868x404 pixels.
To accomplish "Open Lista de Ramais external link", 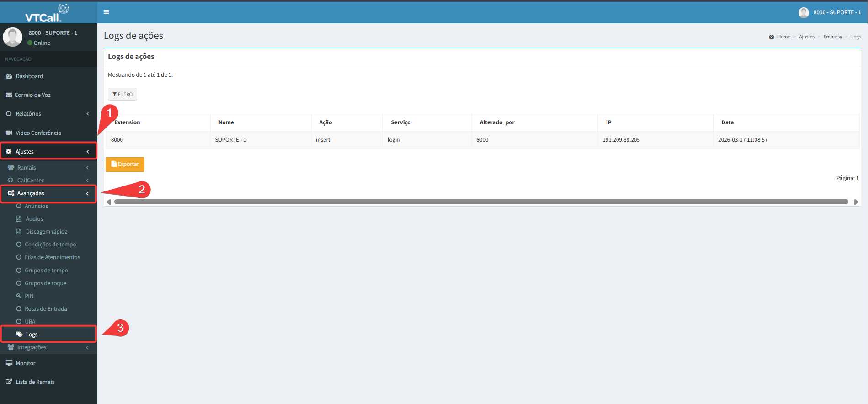I will pyautogui.click(x=35, y=382).
